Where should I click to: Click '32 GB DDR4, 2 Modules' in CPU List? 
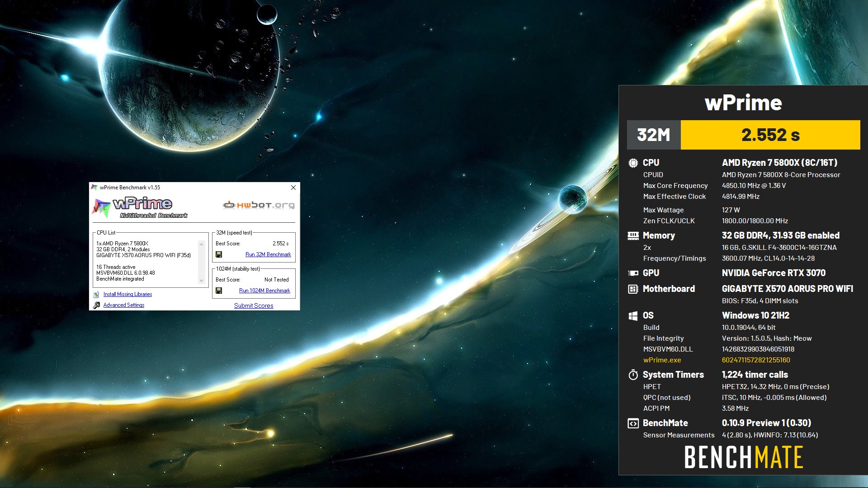coord(123,249)
